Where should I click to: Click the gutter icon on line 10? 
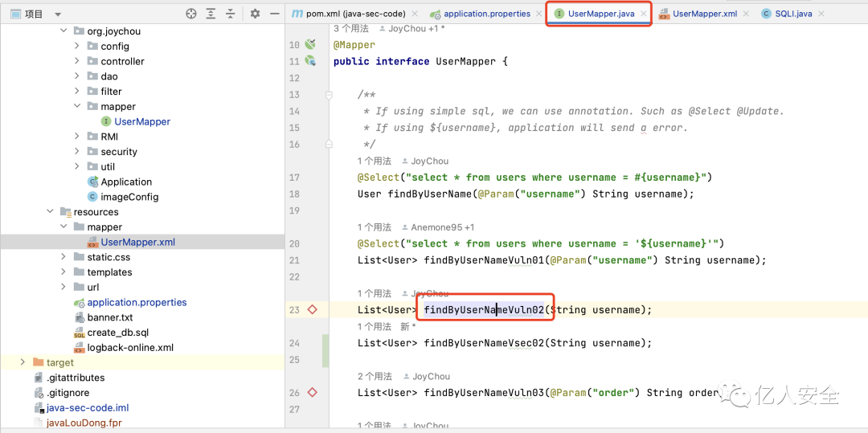tap(310, 44)
